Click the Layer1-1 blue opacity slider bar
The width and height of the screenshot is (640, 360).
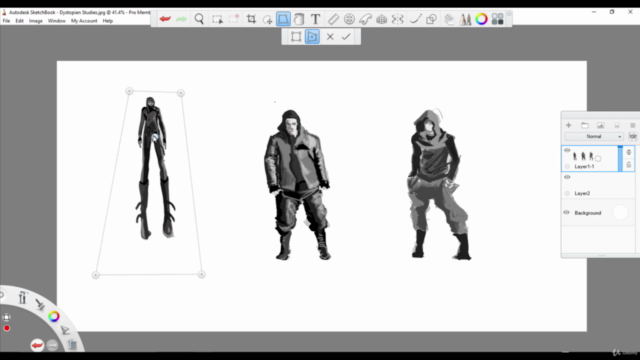[620, 159]
